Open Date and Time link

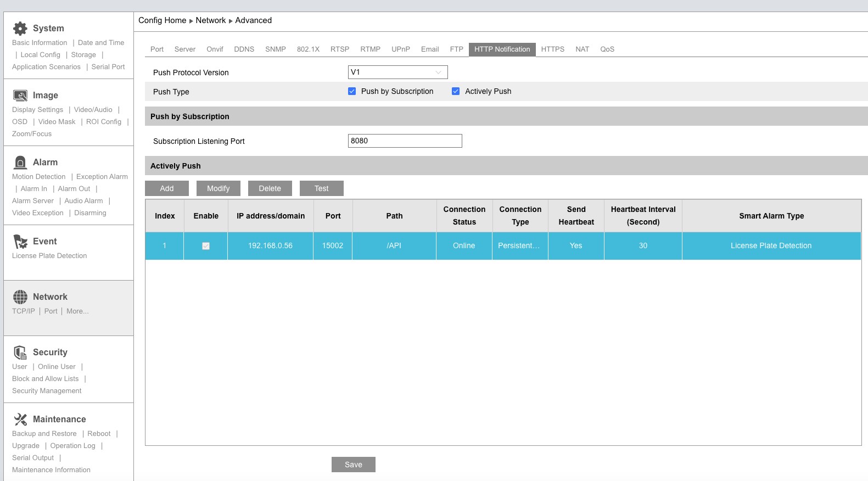tap(101, 42)
